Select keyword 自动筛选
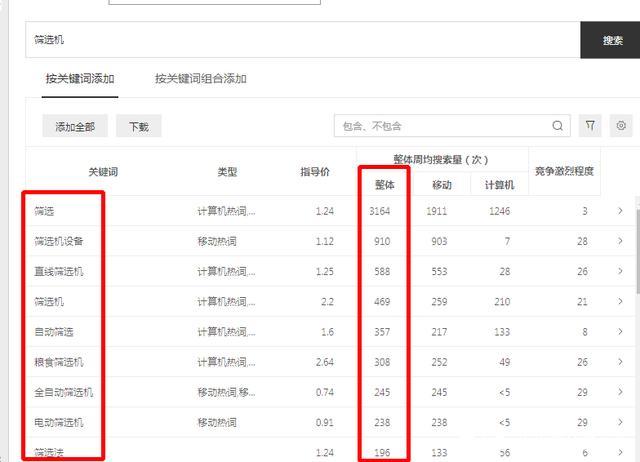 (x=54, y=332)
